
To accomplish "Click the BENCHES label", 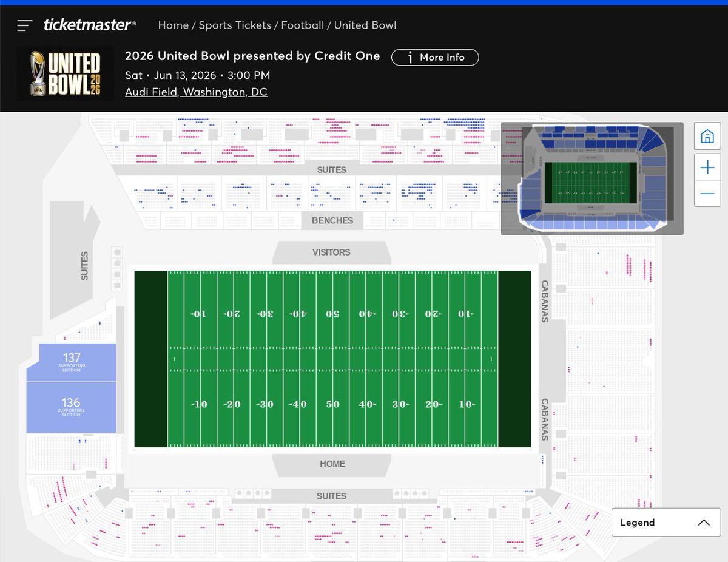I will [x=332, y=220].
